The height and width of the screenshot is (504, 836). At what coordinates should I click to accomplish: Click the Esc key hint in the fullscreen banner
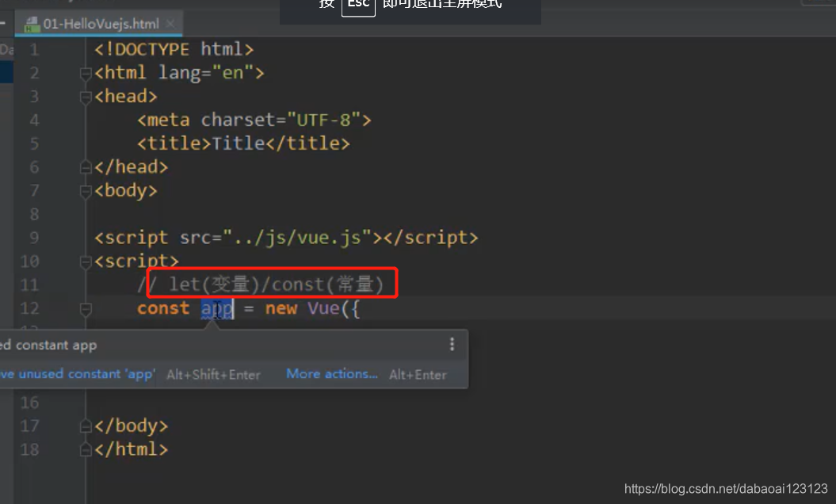pos(358,7)
